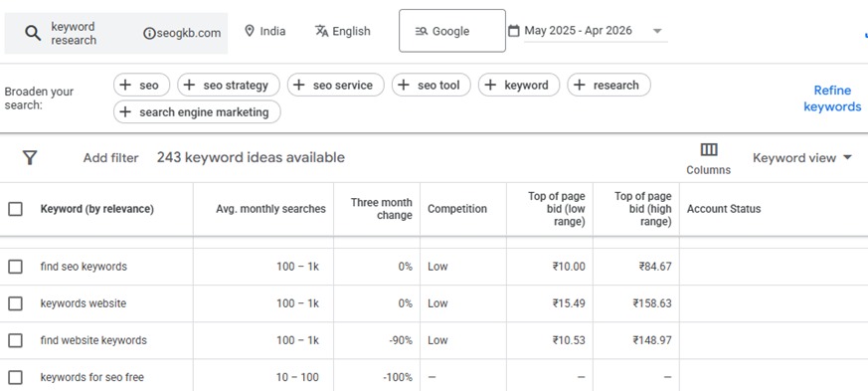Viewport: 868px width, 391px height.
Task: Click the calendar icon for date range
Action: [514, 31]
